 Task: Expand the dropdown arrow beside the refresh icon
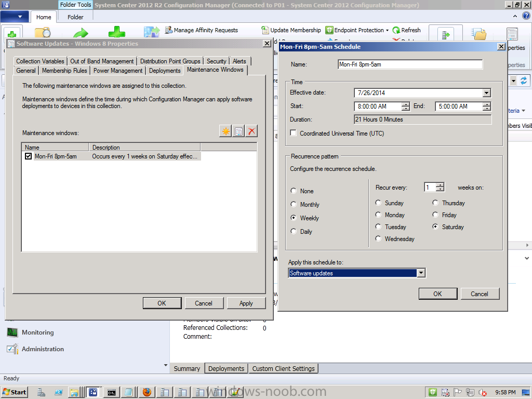click(x=514, y=81)
